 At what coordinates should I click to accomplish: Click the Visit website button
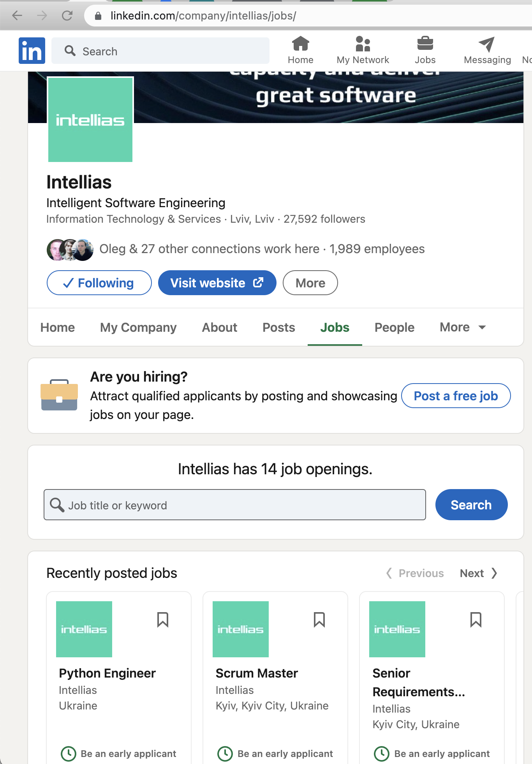[217, 283]
